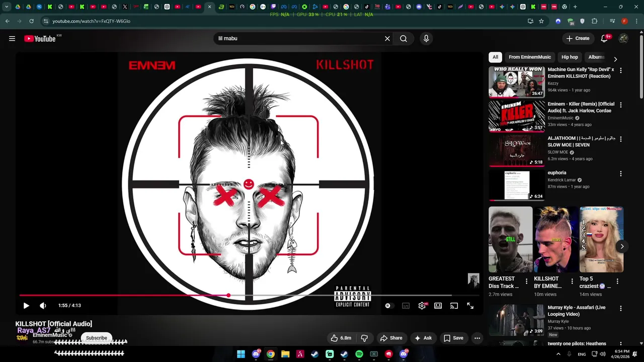The height and width of the screenshot is (362, 644).
Task: Enter full screen mode
Action: click(470, 306)
